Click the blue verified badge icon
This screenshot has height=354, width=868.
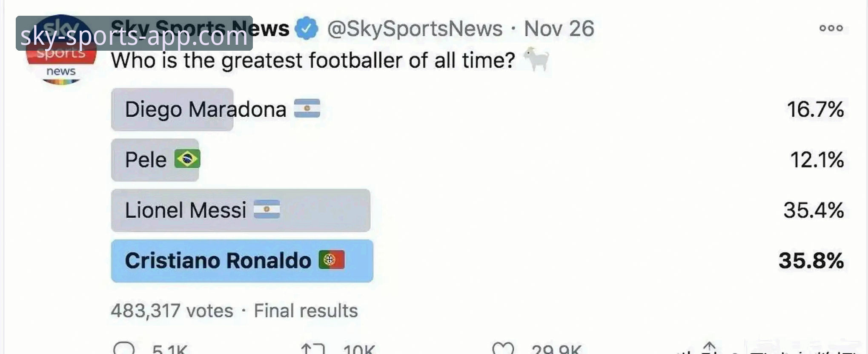click(307, 29)
